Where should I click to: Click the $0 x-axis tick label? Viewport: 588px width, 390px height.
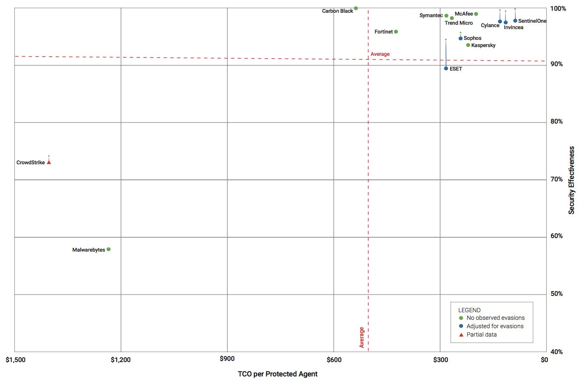(x=544, y=360)
